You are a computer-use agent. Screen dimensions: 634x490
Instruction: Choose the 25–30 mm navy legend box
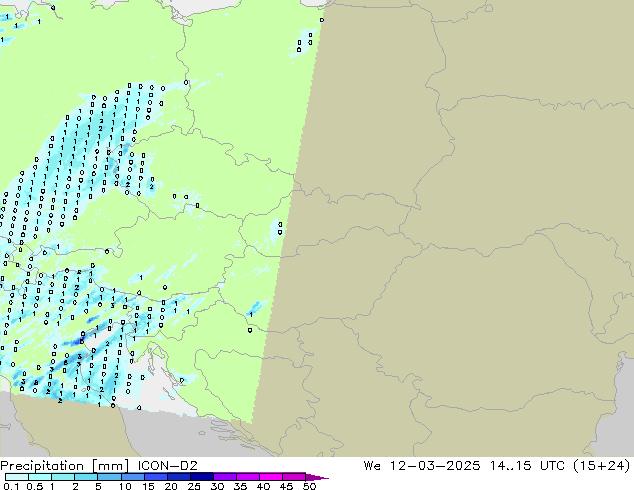[201, 477]
